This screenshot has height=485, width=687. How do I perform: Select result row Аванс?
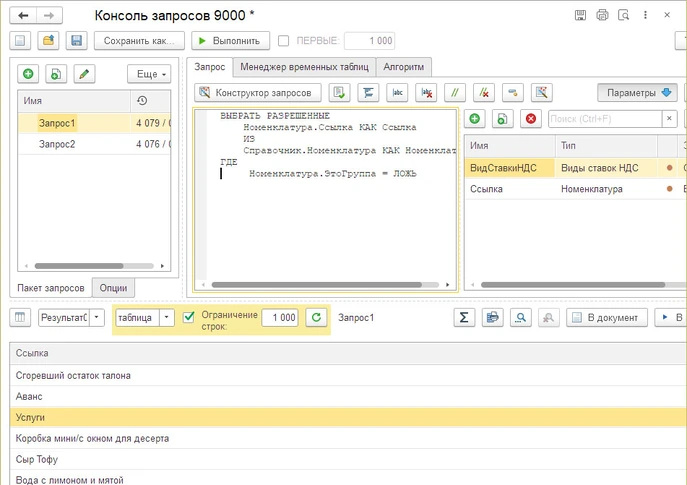348,396
